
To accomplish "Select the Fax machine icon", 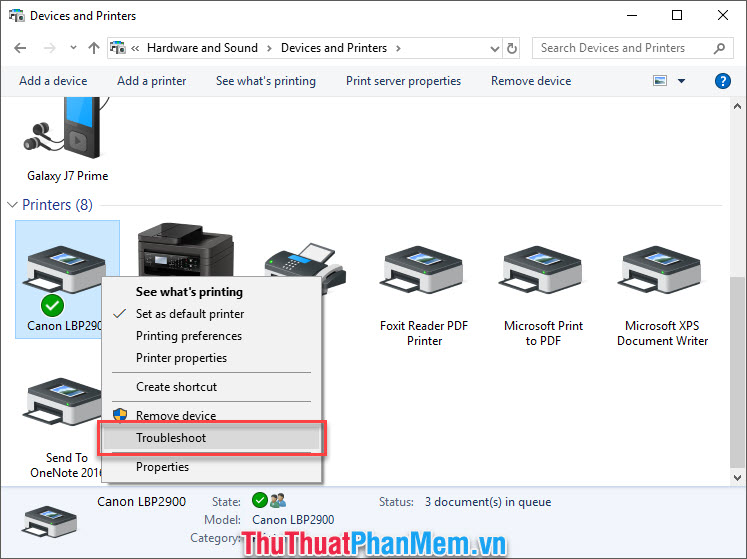I will [x=305, y=268].
